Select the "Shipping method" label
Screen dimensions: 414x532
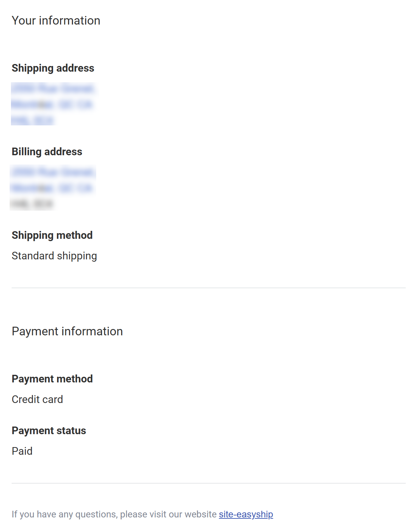[52, 235]
